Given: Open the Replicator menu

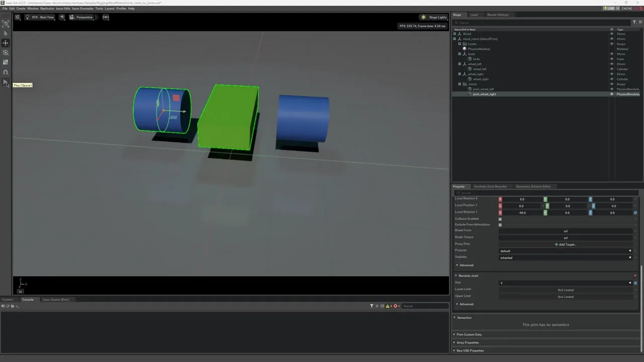Looking at the screenshot, I should [47, 9].
